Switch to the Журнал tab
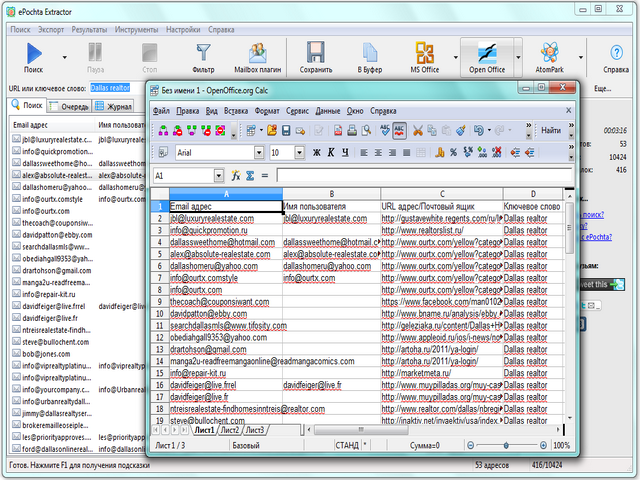The image size is (640, 480). click(x=113, y=107)
